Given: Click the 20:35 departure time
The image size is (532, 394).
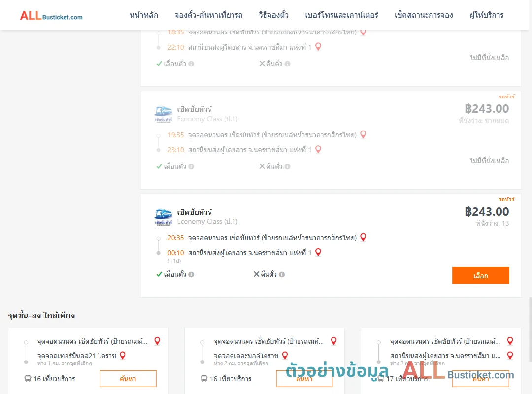Looking at the screenshot, I should click(x=175, y=238).
